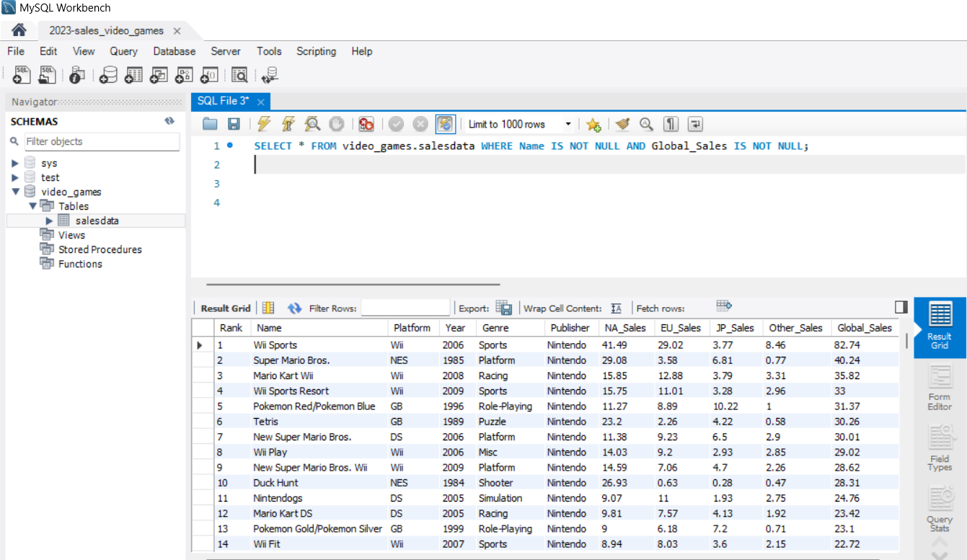967x560 pixels.
Task: Open the Form Editor view
Action: [940, 388]
